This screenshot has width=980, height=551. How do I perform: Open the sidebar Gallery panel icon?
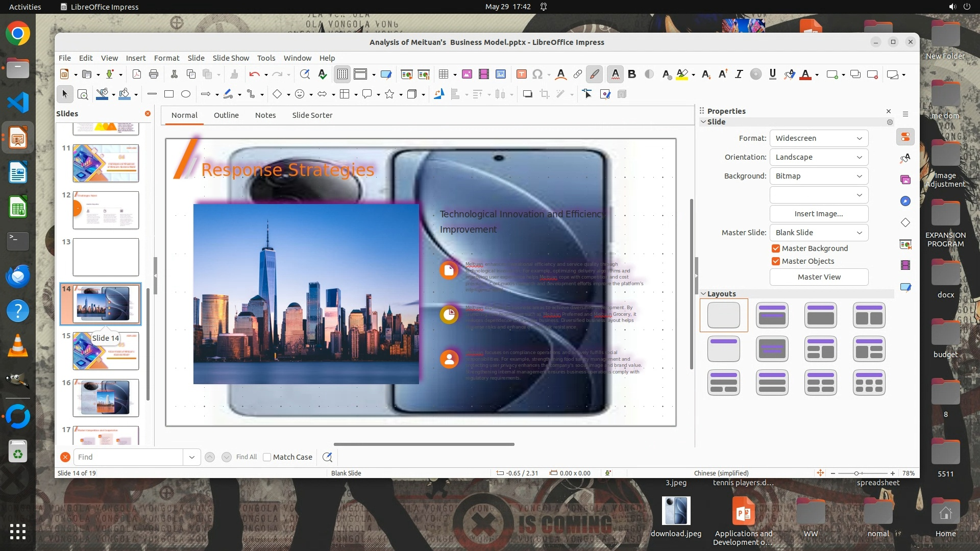[905, 180]
